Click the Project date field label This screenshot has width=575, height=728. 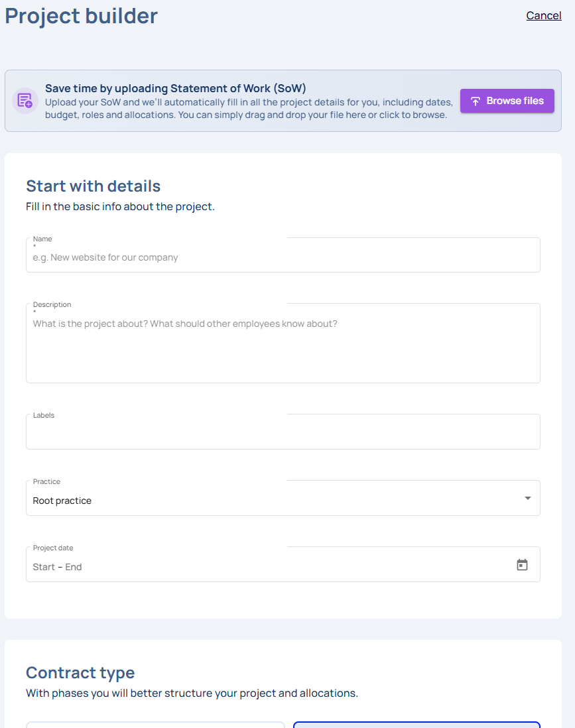click(x=53, y=548)
